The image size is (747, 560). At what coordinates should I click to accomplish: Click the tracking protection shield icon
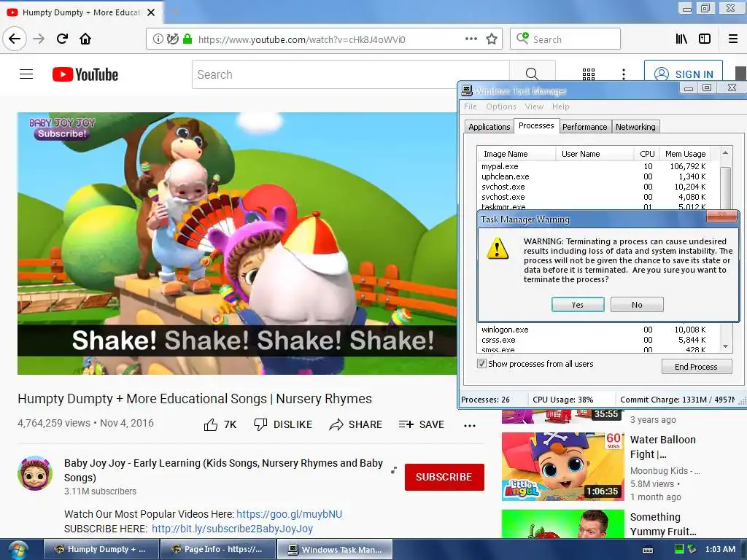172,39
